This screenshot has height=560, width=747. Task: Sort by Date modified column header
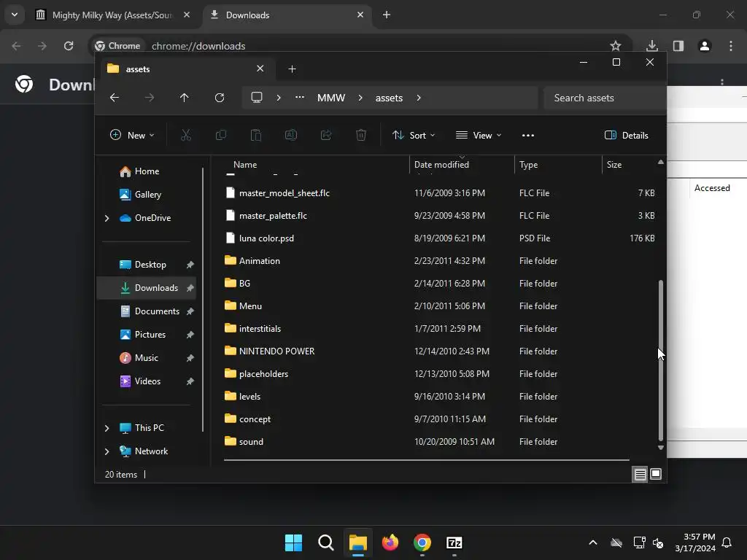441,165
